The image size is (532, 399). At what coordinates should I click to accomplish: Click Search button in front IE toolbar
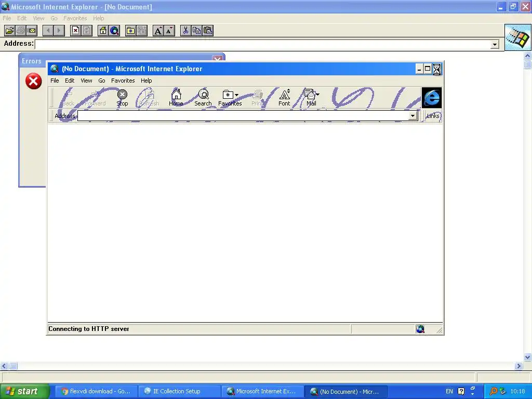[203, 97]
